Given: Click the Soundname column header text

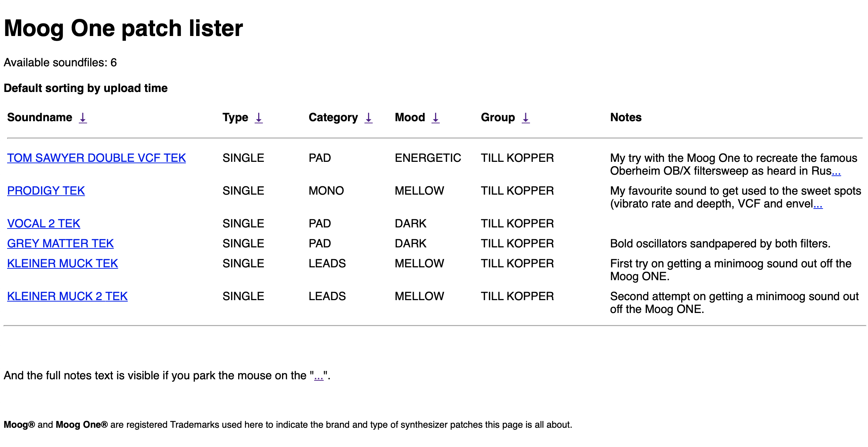Looking at the screenshot, I should 40,117.
